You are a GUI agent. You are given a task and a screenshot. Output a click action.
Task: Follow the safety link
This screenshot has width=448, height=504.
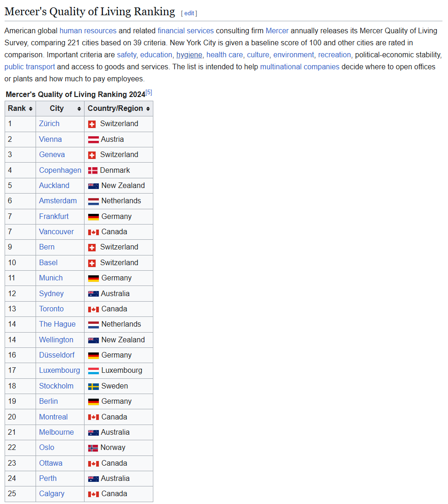[127, 55]
